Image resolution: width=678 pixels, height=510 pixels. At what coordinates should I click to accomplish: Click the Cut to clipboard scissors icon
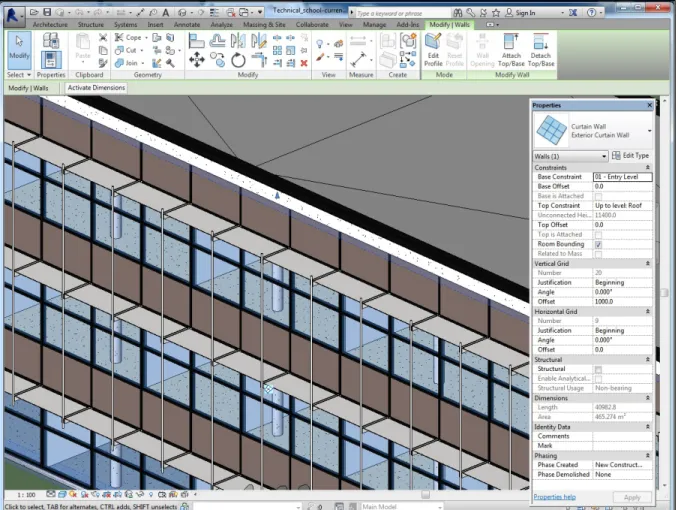(x=103, y=38)
